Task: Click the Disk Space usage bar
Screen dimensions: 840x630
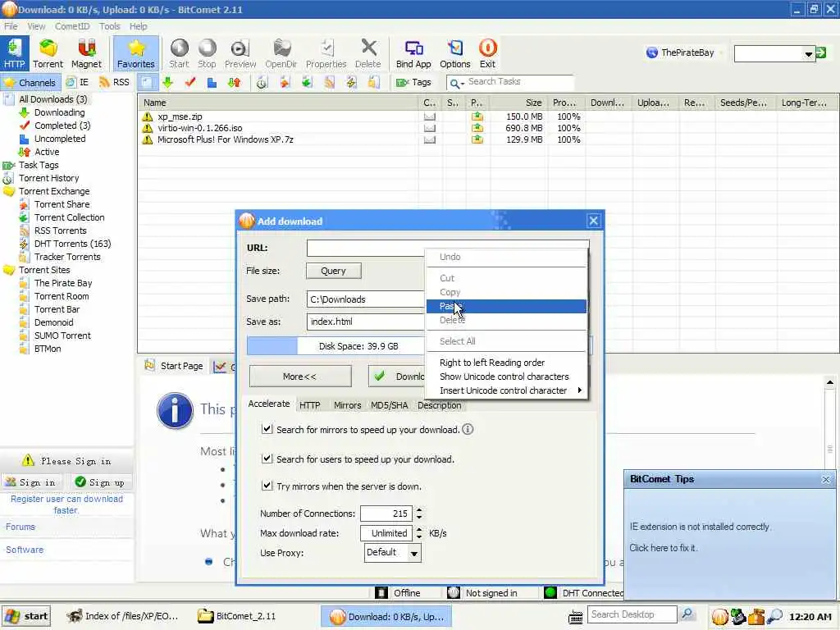Action: [x=336, y=346]
